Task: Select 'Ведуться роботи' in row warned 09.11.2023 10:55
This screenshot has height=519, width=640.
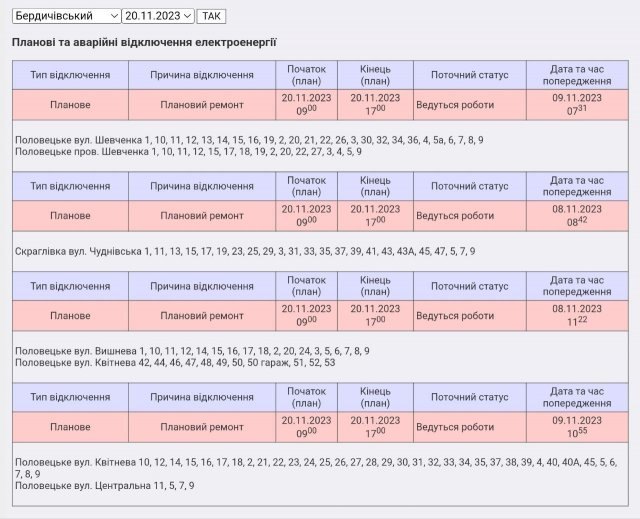Action: tap(470, 427)
